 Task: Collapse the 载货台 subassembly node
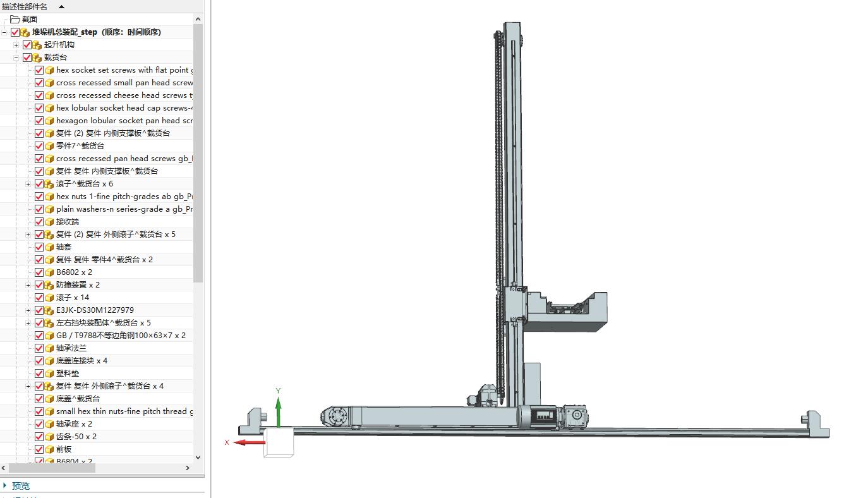[x=16, y=57]
